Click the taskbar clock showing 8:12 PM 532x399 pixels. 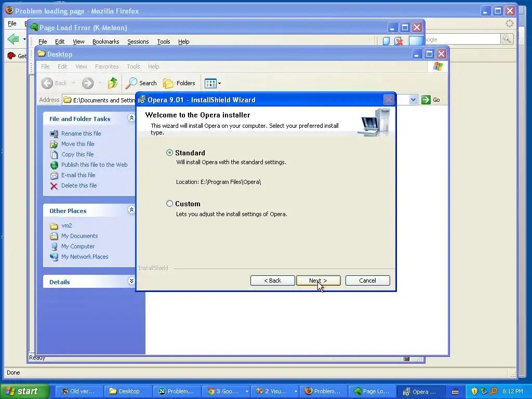513,391
